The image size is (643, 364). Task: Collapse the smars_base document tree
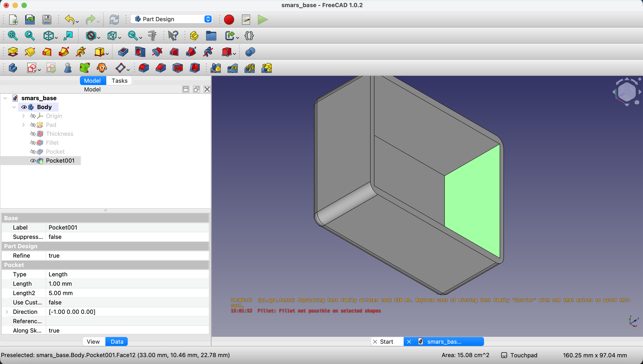5,98
